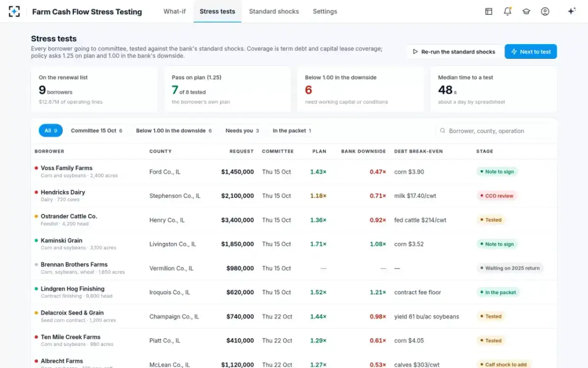The height and width of the screenshot is (368, 588).
Task: Click Re-run the standard shocks button
Action: 454,52
